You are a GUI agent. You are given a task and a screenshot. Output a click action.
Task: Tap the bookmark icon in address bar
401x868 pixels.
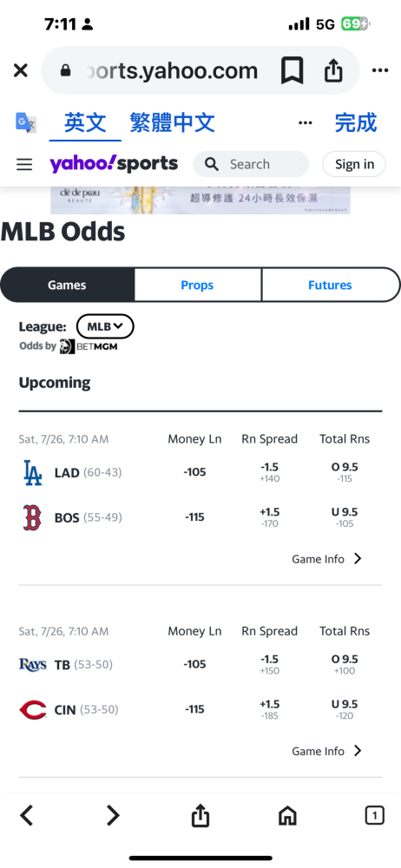pos(292,71)
